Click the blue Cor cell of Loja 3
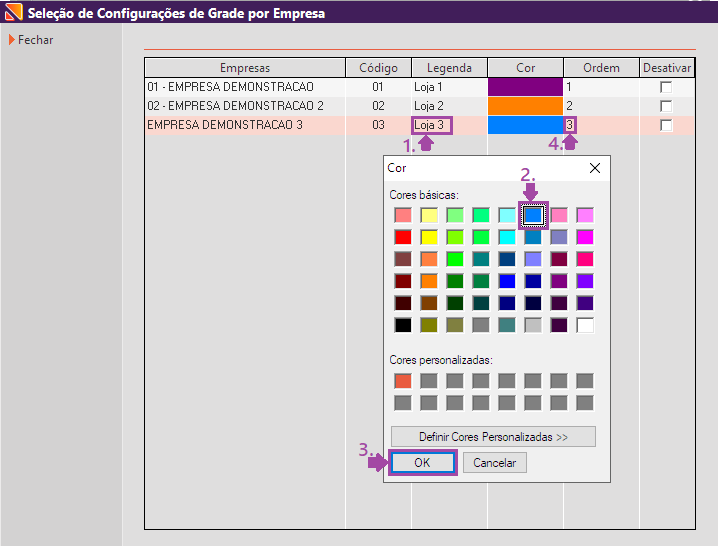Image resolution: width=718 pixels, height=546 pixels. point(525,125)
